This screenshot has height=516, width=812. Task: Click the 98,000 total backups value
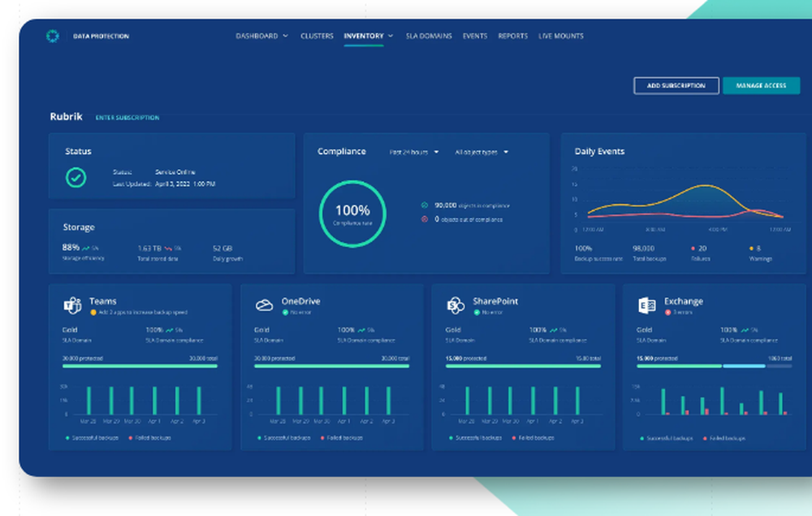[x=644, y=249]
